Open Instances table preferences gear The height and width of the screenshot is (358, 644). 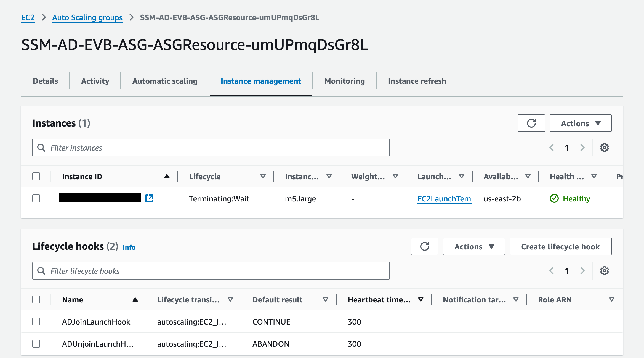[x=604, y=148]
